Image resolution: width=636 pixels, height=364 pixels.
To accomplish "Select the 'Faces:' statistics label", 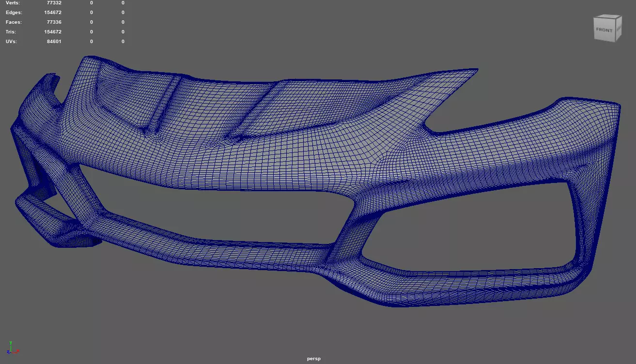I will point(14,22).
